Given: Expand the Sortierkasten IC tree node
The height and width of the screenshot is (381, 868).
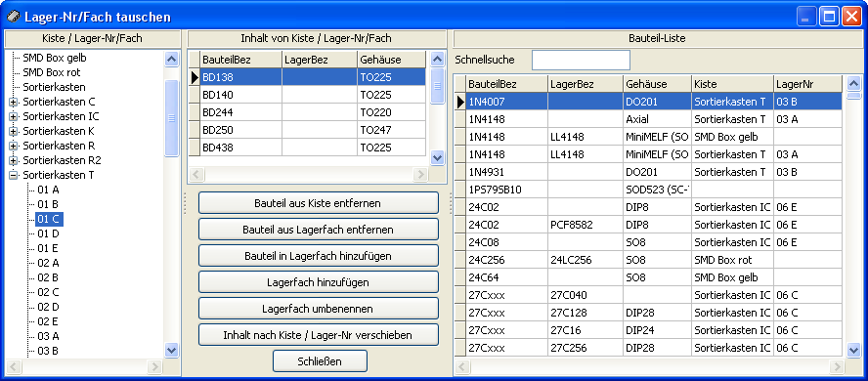Looking at the screenshot, I should (14, 116).
